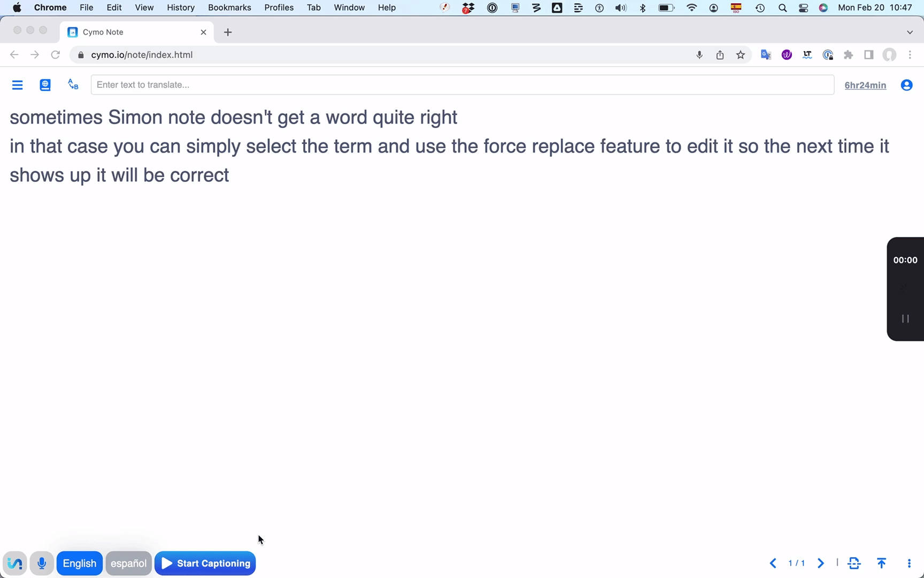
Task: Share this page icon in address bar
Action: click(720, 55)
